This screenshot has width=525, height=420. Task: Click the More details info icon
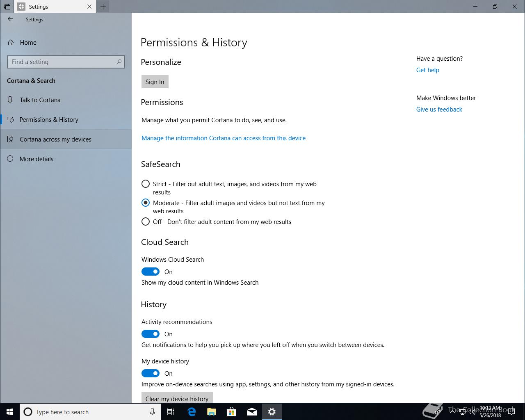coord(10,159)
